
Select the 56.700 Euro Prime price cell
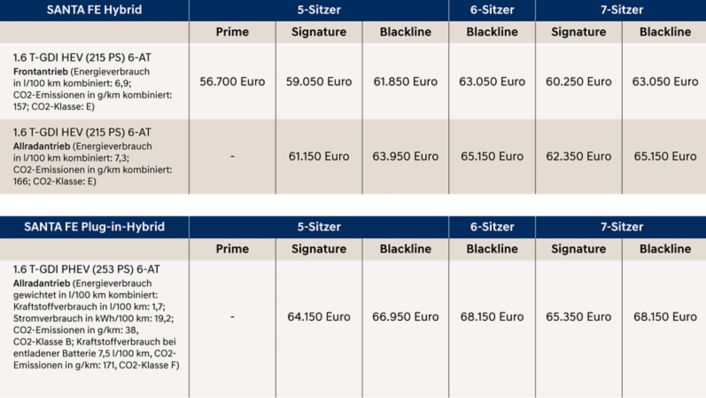click(x=232, y=81)
